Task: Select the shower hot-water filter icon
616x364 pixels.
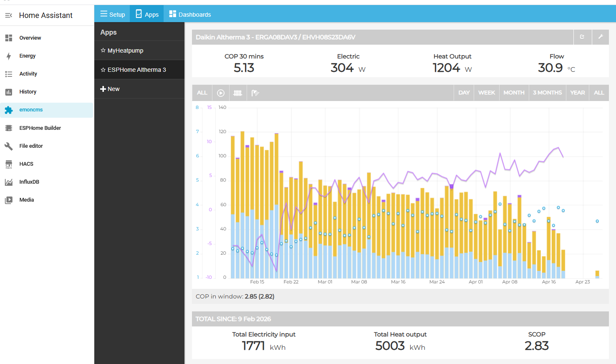Action: coord(255,92)
